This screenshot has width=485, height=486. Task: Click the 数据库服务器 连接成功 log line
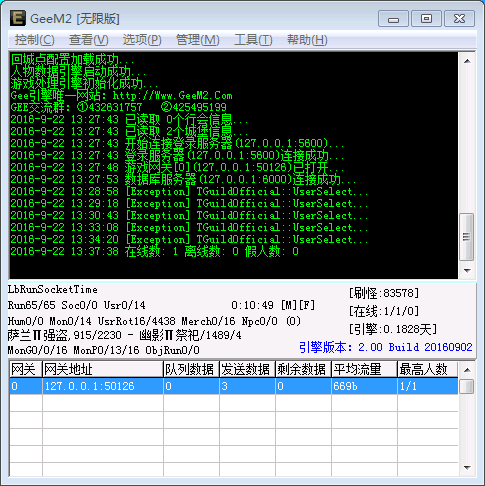click(x=183, y=179)
